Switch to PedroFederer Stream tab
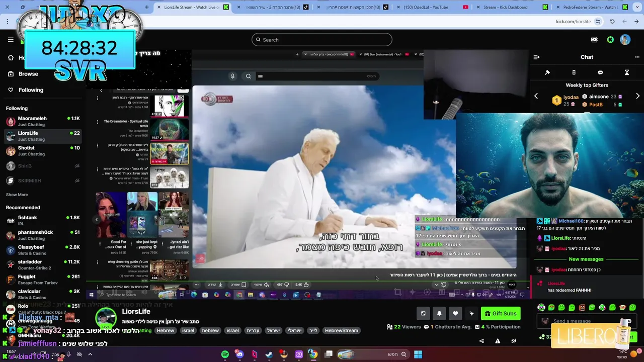The image size is (644, 362). click(591, 7)
